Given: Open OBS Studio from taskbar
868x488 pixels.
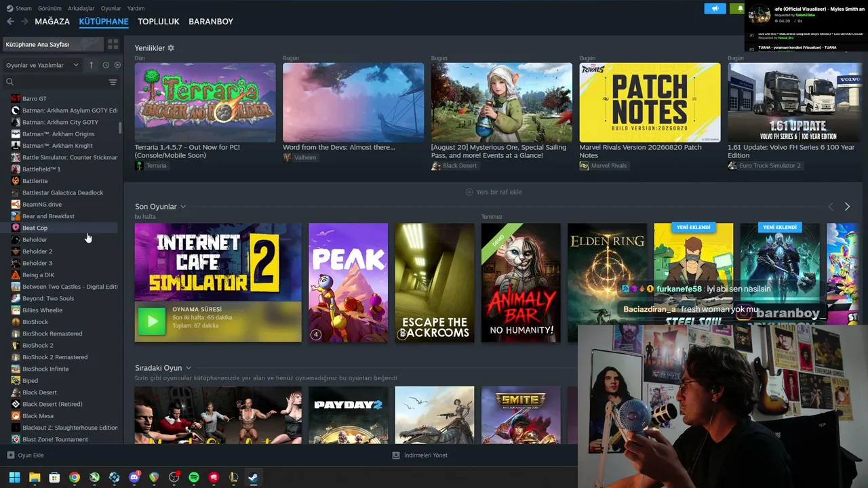Looking at the screenshot, I should coord(174,477).
